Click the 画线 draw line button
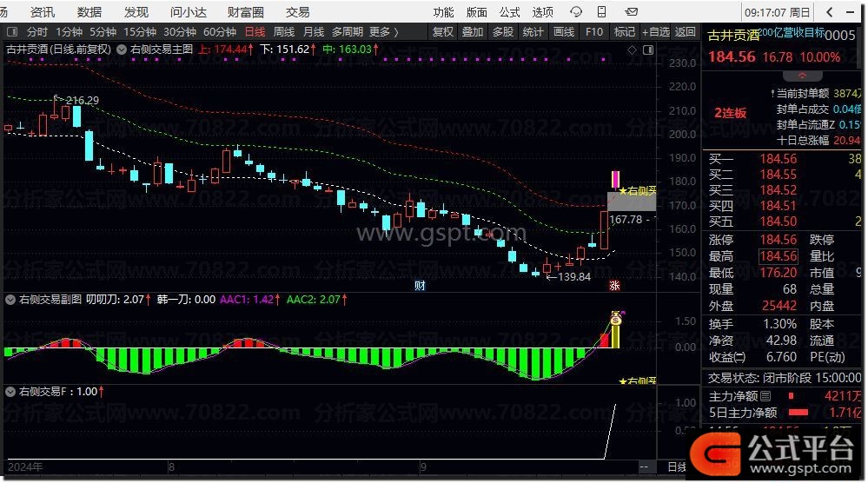Viewport: 868px width, 483px height. (564, 32)
